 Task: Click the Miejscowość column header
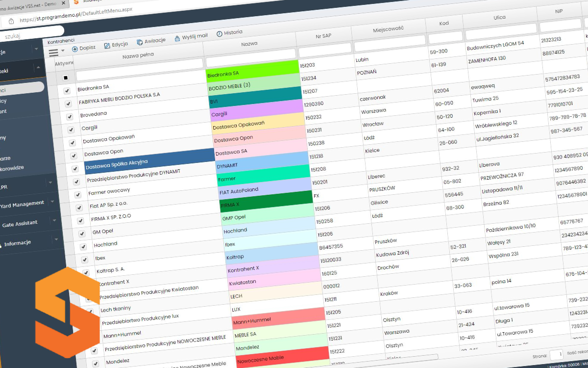coord(388,29)
